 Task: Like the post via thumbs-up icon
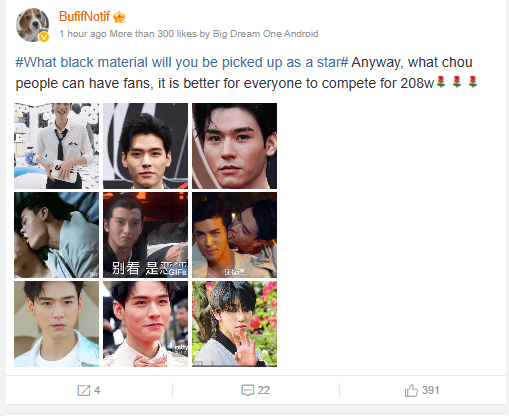(x=411, y=390)
